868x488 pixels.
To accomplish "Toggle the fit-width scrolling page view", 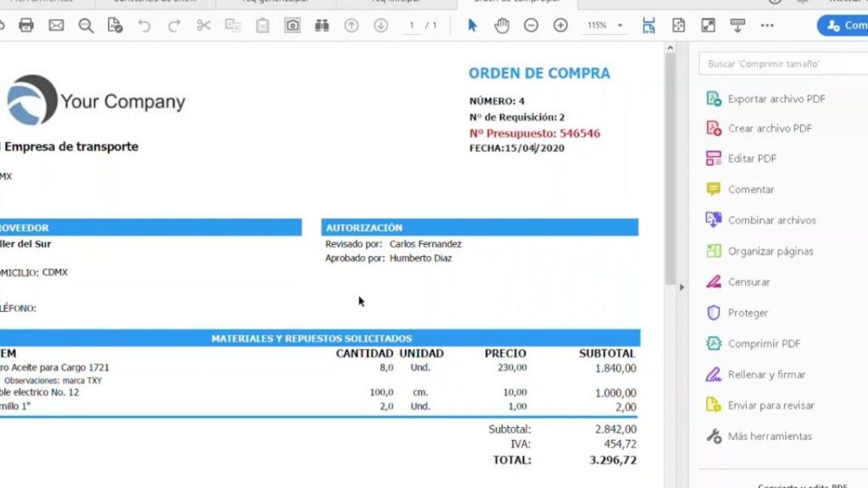I will coord(648,25).
